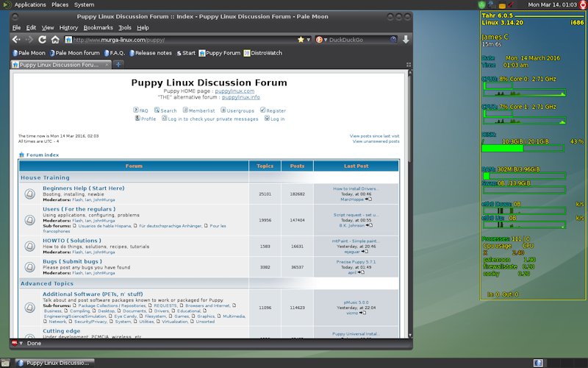Reload the page with the Refresh icon
The height and width of the screenshot is (368, 588).
(x=43, y=40)
